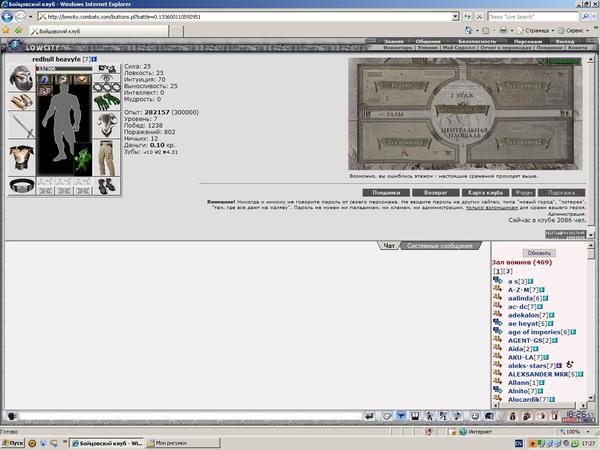The image size is (600, 450).
Task: Click the Выход menu item
Action: point(565,41)
